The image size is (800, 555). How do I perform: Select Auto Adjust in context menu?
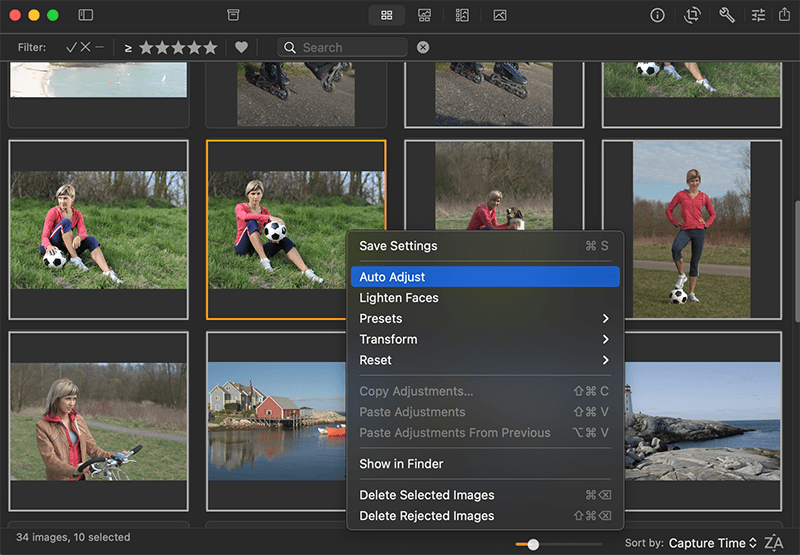485,276
